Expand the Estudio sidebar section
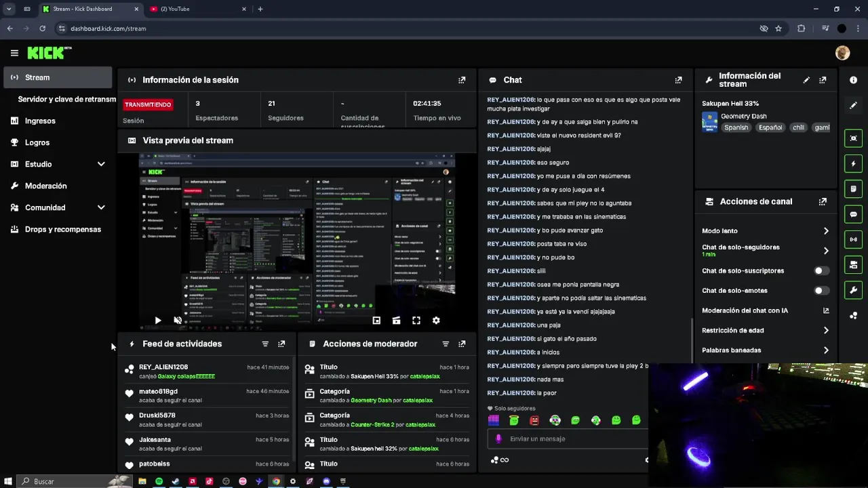 click(101, 164)
